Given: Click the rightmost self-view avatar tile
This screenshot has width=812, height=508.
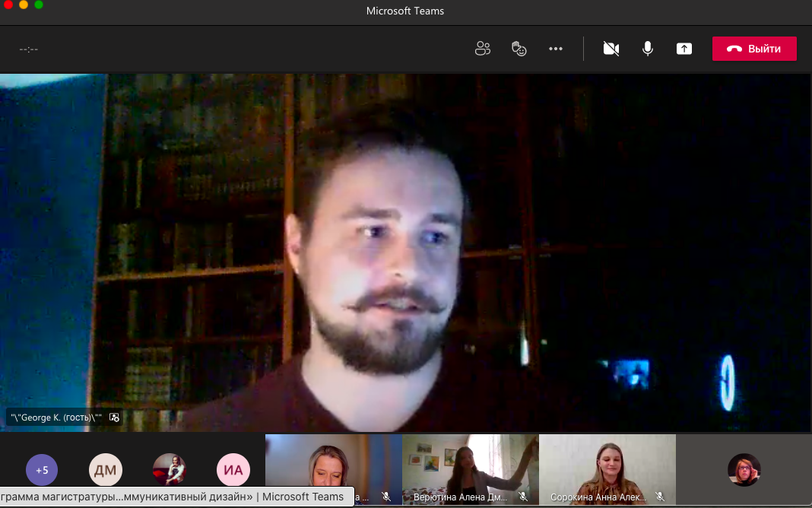Looking at the screenshot, I should [744, 470].
